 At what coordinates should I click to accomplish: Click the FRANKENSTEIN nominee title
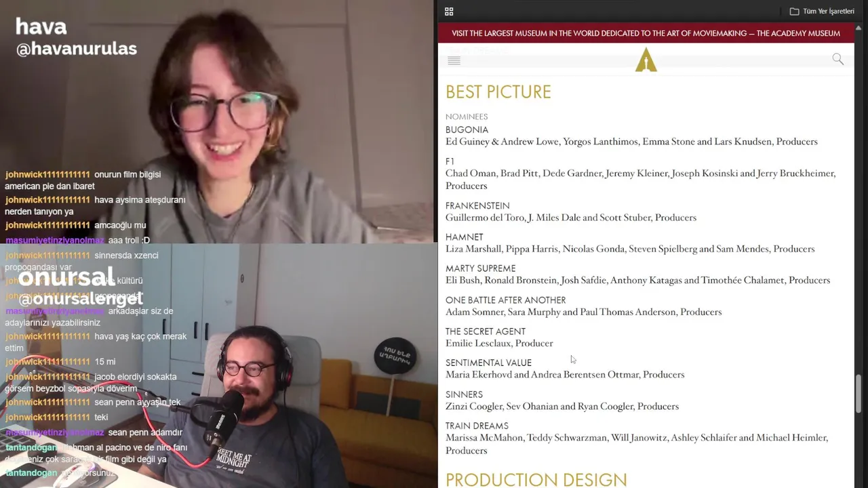[477, 205]
